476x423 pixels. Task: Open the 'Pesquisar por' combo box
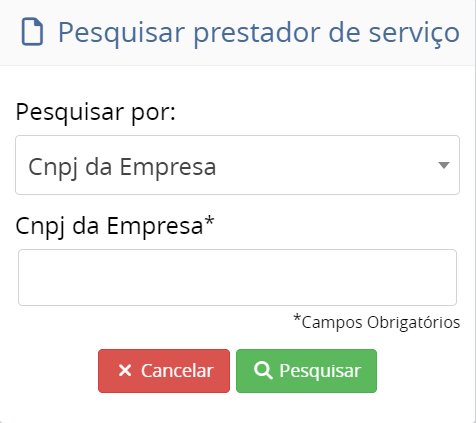(x=237, y=165)
